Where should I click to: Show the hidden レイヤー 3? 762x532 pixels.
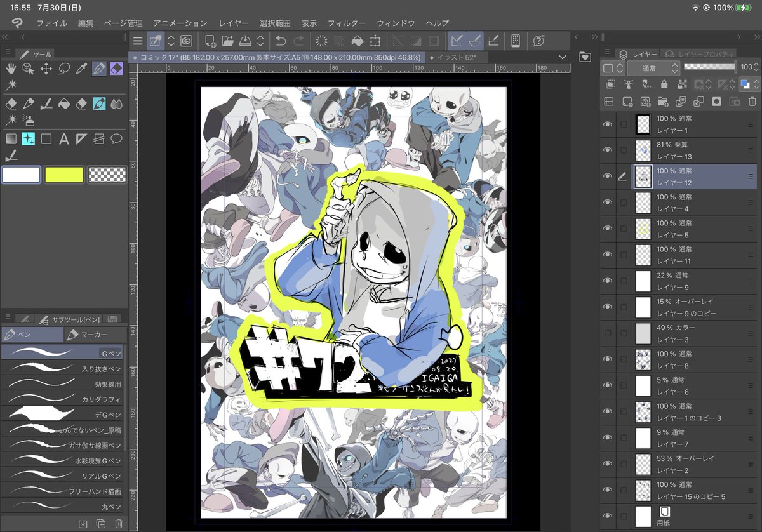(x=608, y=333)
